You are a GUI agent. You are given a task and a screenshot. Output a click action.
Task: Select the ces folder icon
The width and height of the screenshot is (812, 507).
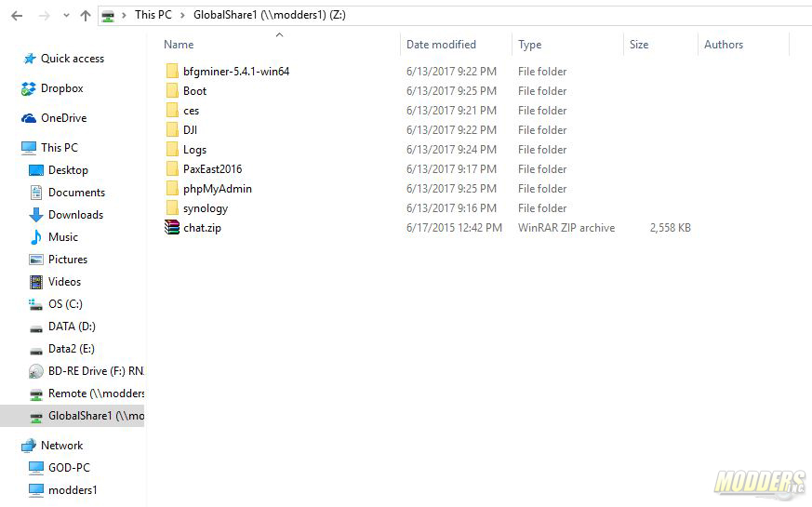tap(172, 111)
